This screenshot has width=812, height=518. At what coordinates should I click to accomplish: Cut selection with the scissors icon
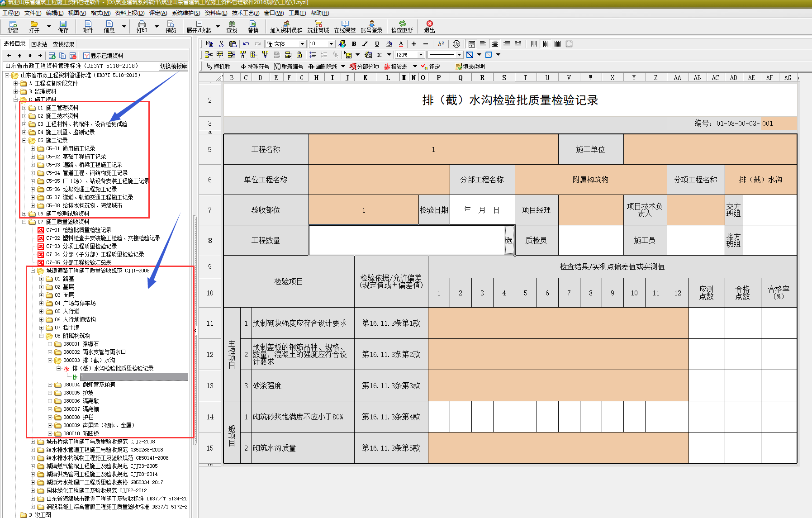tap(221, 44)
